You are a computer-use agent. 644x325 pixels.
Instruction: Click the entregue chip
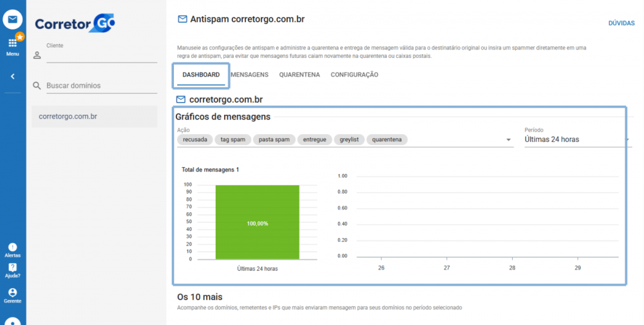[315, 139]
